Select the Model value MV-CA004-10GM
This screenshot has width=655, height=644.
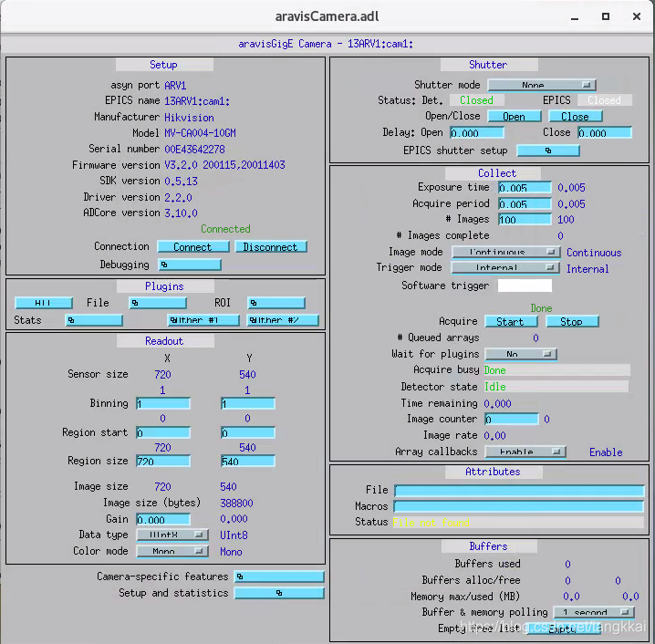click(x=200, y=133)
